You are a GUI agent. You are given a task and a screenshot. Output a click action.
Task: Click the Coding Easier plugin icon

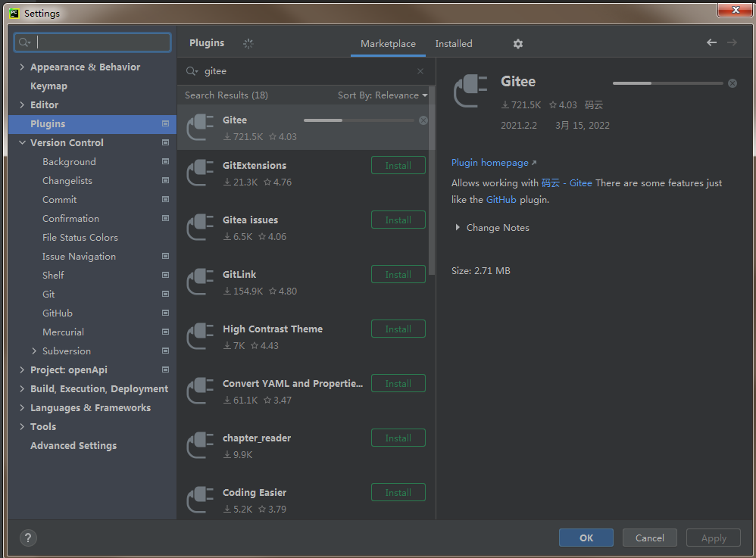point(200,499)
